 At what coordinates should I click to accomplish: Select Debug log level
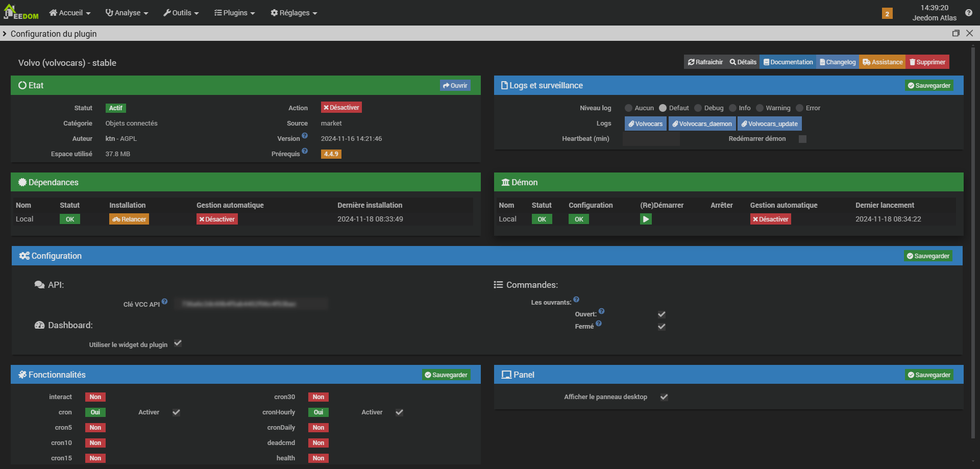tap(698, 108)
